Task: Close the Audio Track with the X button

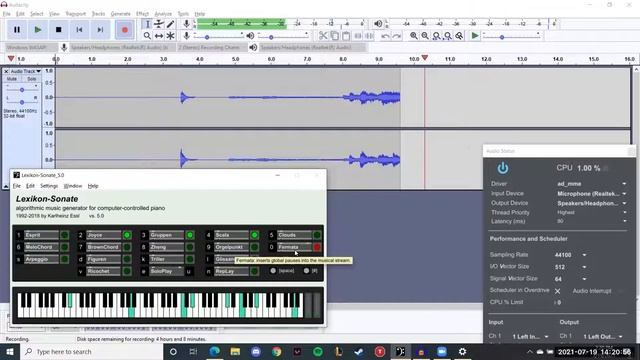Action: 6,71
